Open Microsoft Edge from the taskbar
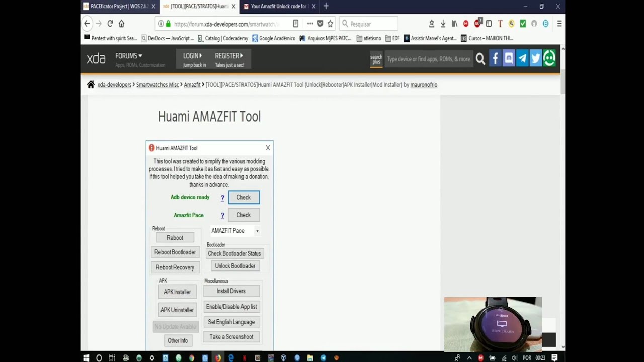The height and width of the screenshot is (362, 644). click(x=231, y=358)
